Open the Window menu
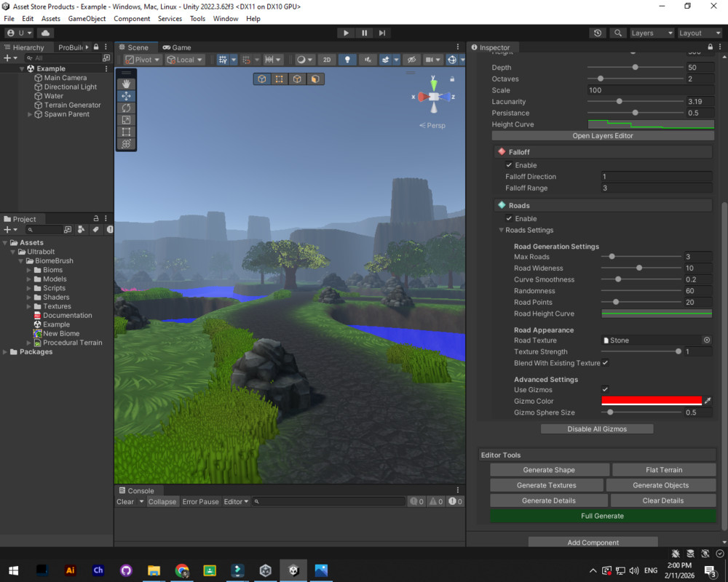Viewport: 728px width, 582px height. tap(226, 19)
